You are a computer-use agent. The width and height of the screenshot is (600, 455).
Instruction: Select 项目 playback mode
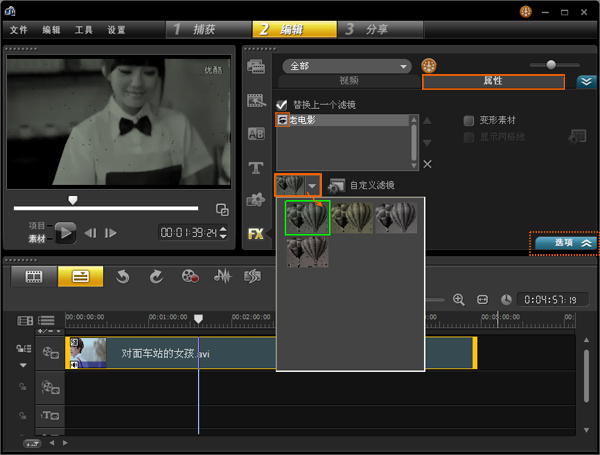click(x=37, y=226)
